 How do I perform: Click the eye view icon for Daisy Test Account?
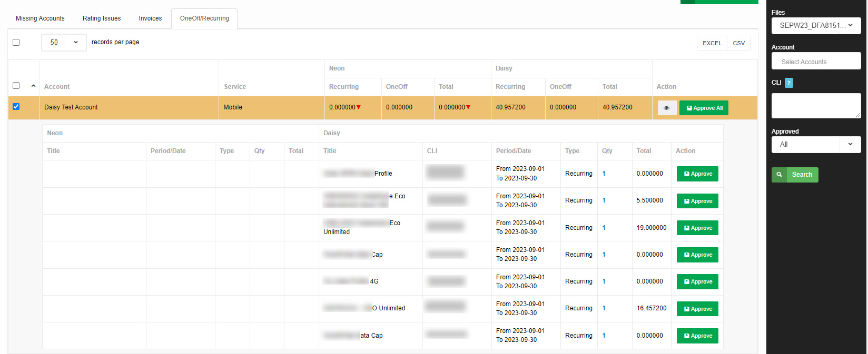tap(666, 108)
